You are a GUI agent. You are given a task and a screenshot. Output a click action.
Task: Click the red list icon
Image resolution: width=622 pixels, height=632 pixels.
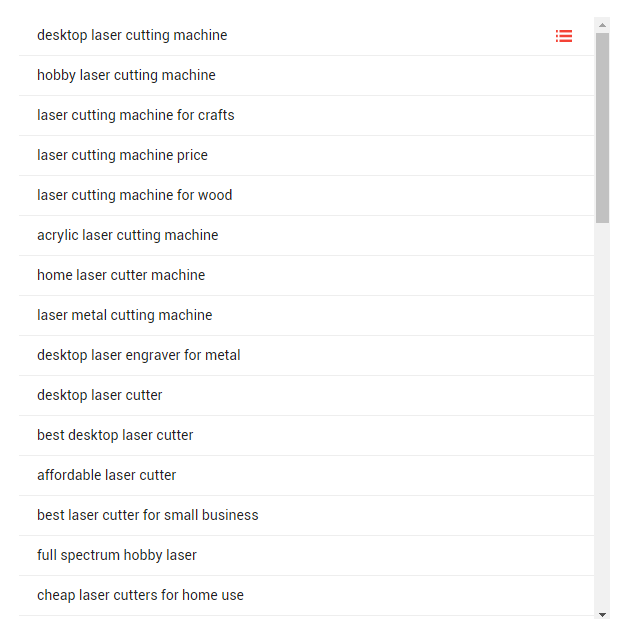pyautogui.click(x=564, y=36)
